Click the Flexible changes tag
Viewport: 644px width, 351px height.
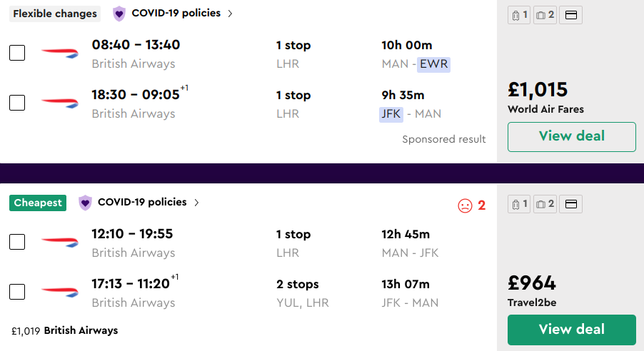click(x=55, y=14)
